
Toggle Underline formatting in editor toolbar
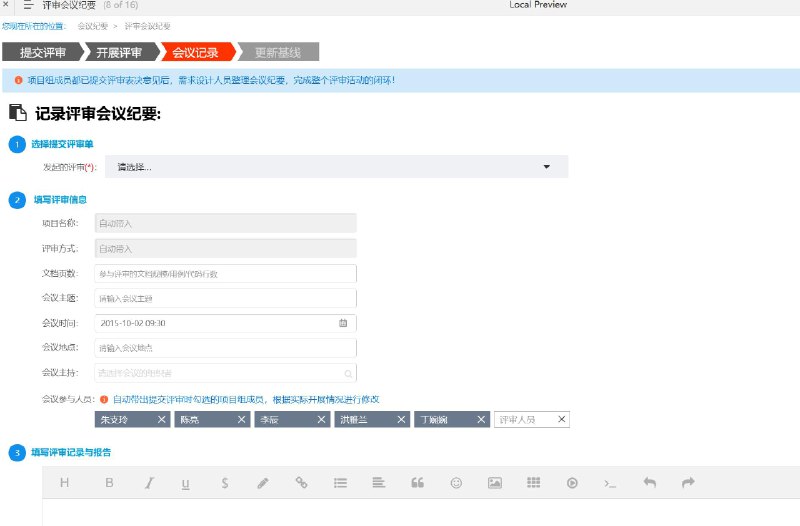point(186,483)
